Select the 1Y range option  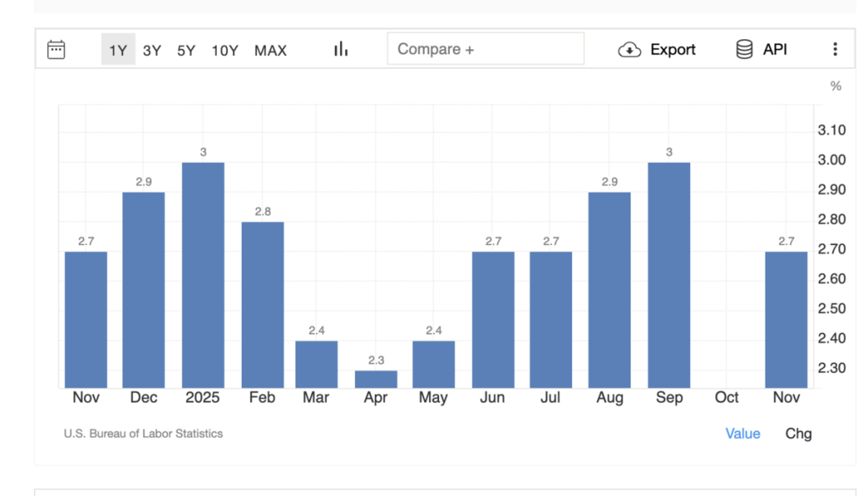pos(119,50)
